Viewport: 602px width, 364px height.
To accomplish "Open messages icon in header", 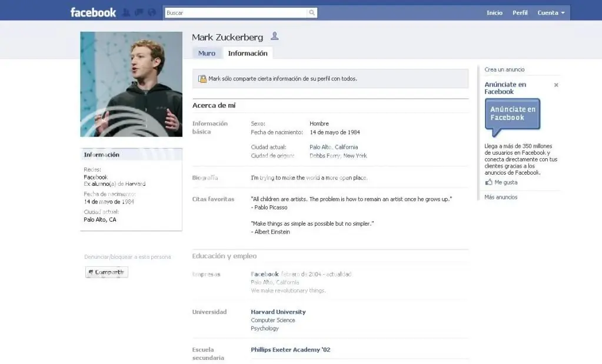I will [x=139, y=13].
